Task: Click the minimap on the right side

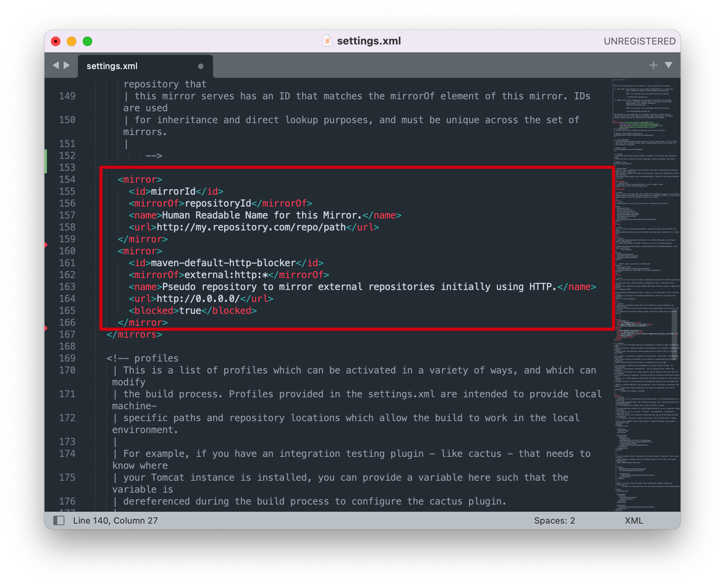Action: tap(646, 295)
